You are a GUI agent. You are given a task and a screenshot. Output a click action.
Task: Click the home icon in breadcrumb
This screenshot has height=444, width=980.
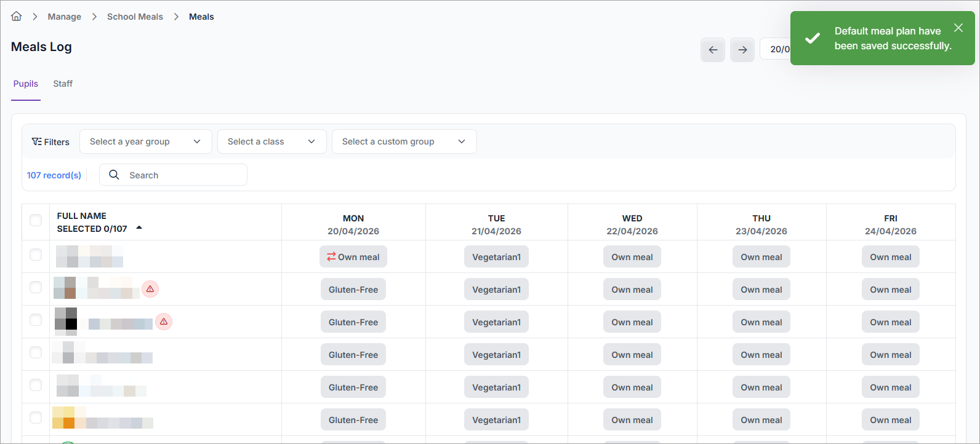click(17, 17)
